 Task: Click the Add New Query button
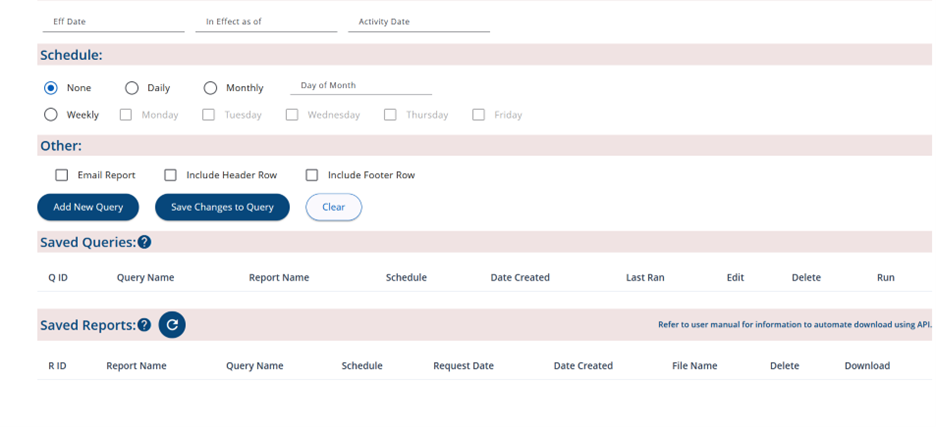(88, 207)
